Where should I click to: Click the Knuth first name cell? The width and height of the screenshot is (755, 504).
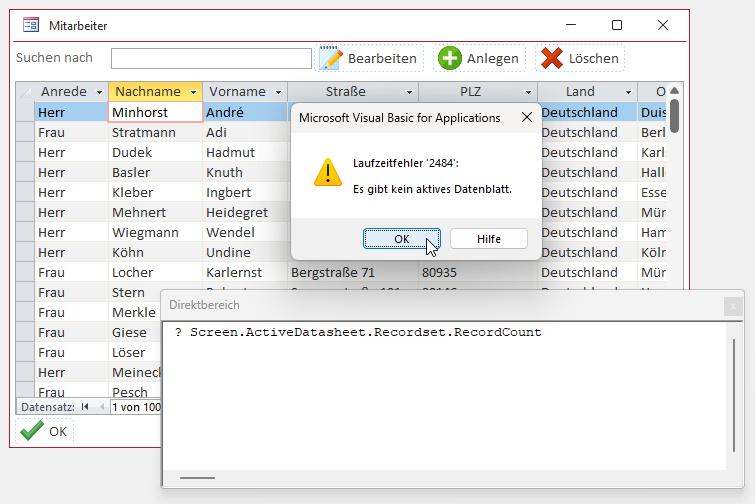[245, 172]
